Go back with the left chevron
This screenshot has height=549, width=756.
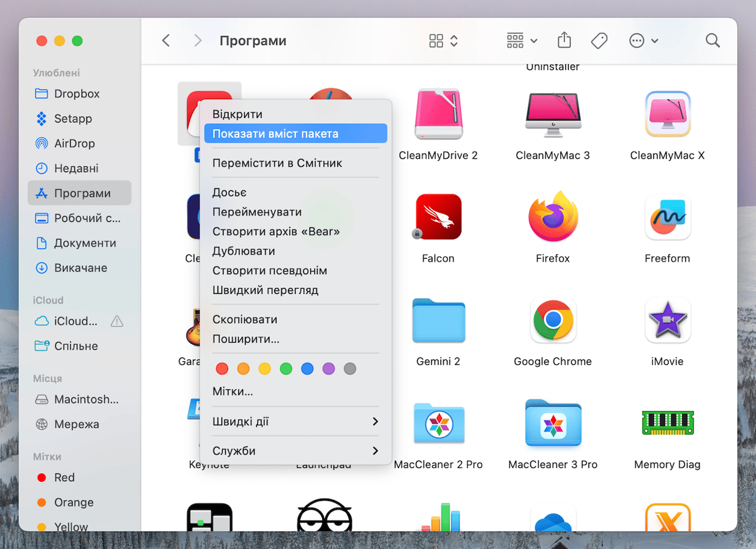pyautogui.click(x=166, y=40)
